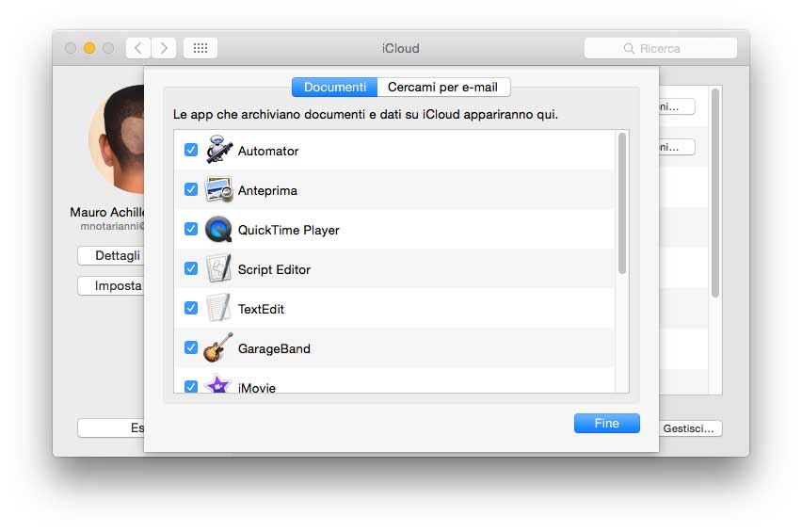Click the search magnifier icon
The width and height of the screenshot is (802, 532).
point(629,49)
